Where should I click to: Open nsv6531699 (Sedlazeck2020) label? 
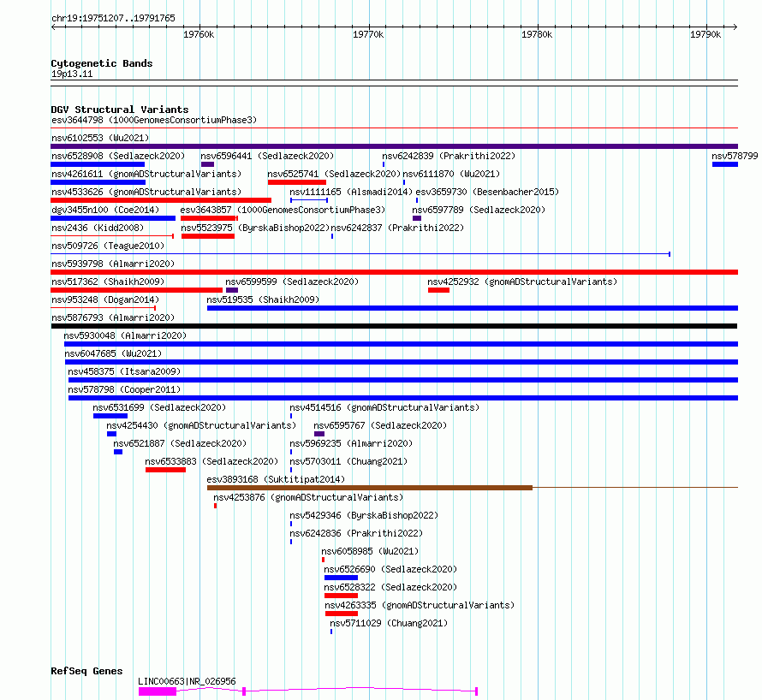tap(159, 407)
